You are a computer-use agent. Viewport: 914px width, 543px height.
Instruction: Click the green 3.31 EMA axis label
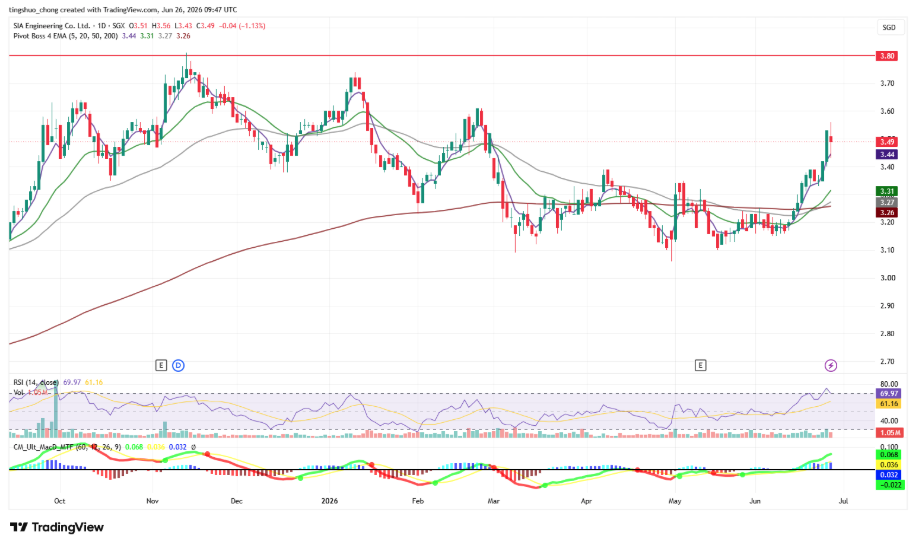887,191
